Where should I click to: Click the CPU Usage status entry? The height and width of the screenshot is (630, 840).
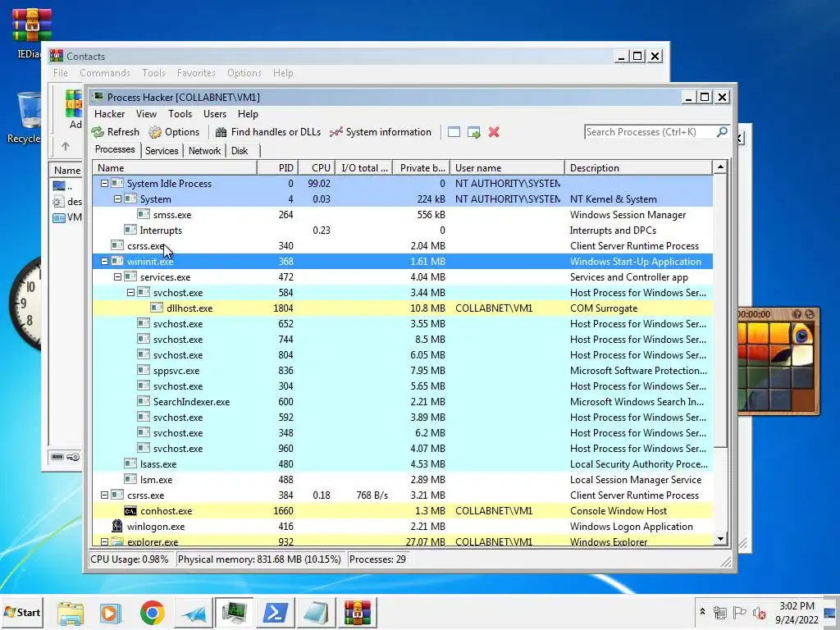(x=129, y=559)
